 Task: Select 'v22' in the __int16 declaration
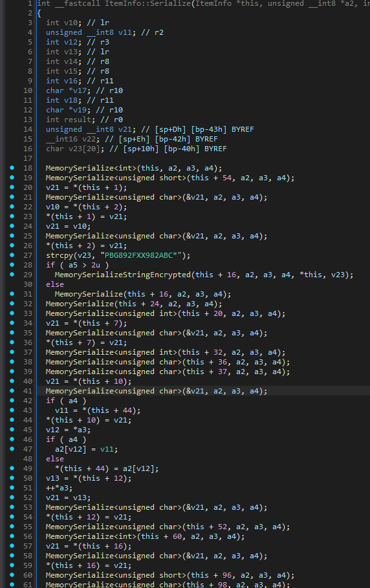click(x=89, y=139)
